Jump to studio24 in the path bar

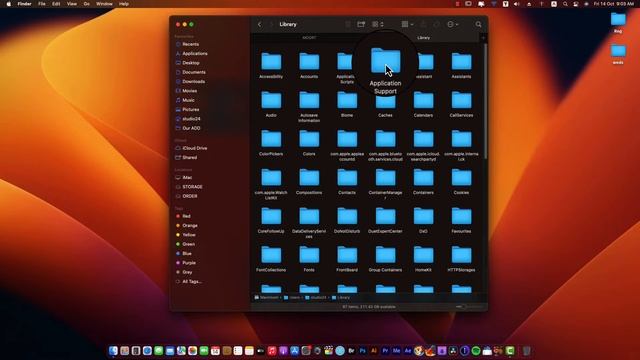316,298
